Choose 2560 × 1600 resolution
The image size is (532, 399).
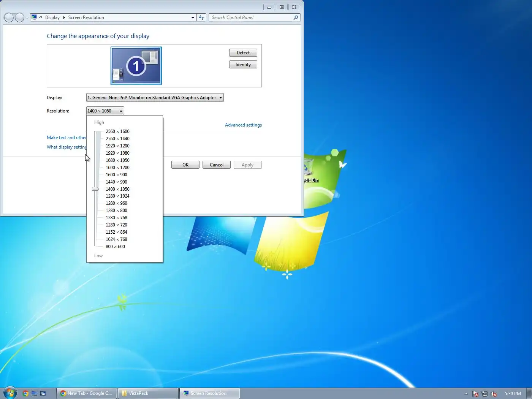point(117,131)
